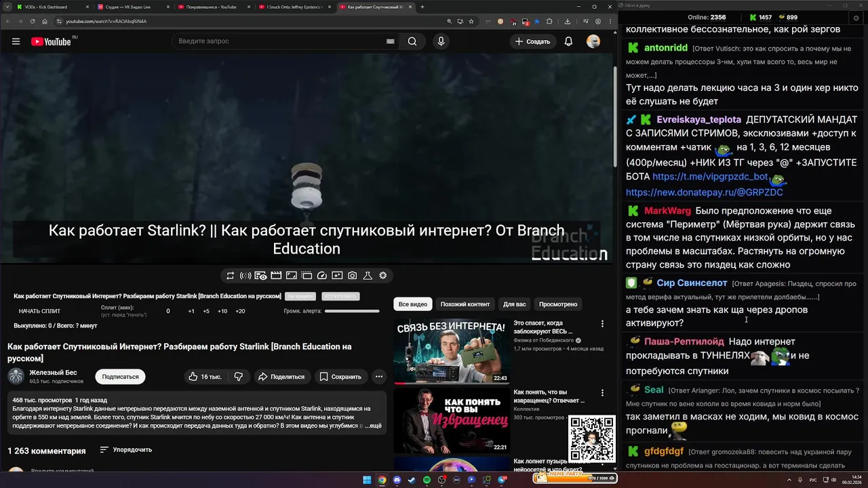Viewport: 868px width, 488px height.
Task: Open Spotify from the taskbar
Action: tap(427, 480)
